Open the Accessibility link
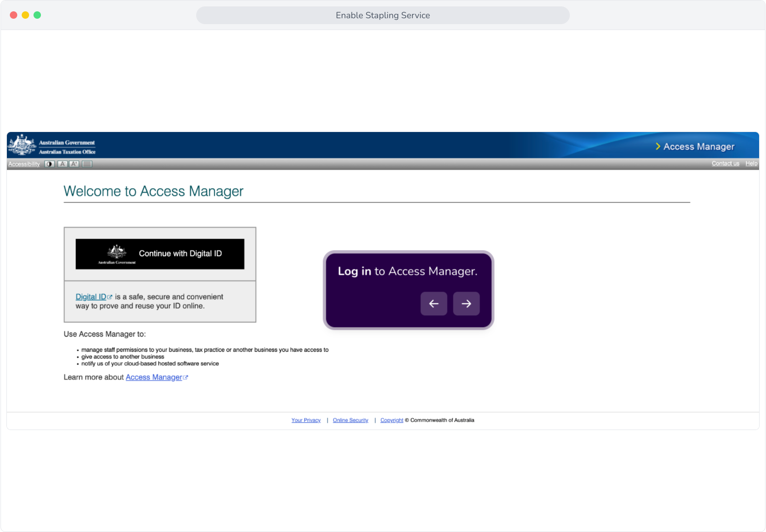Image resolution: width=766 pixels, height=532 pixels. pos(24,164)
